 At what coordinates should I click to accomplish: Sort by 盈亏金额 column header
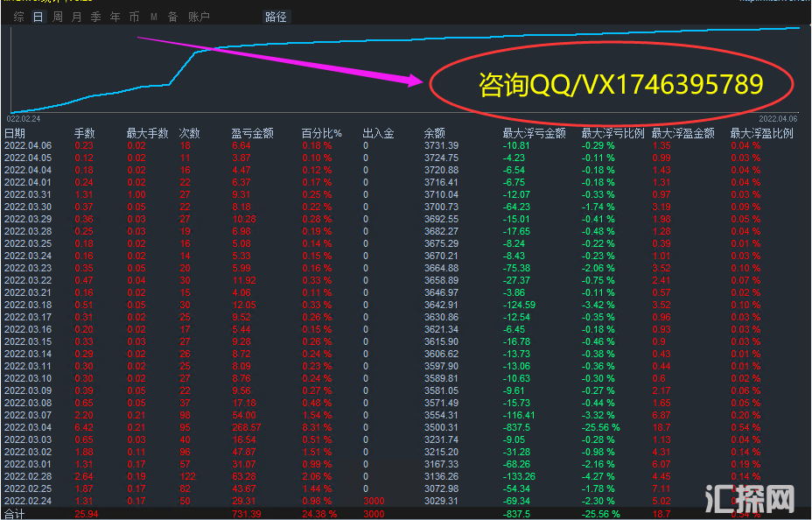point(252,134)
